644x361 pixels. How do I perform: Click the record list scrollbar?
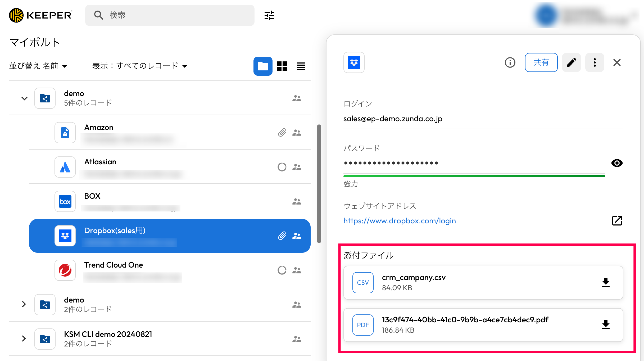319,184
